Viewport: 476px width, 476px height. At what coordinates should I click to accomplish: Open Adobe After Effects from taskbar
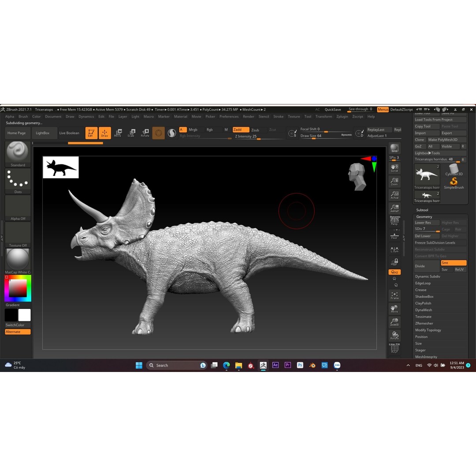275,365
